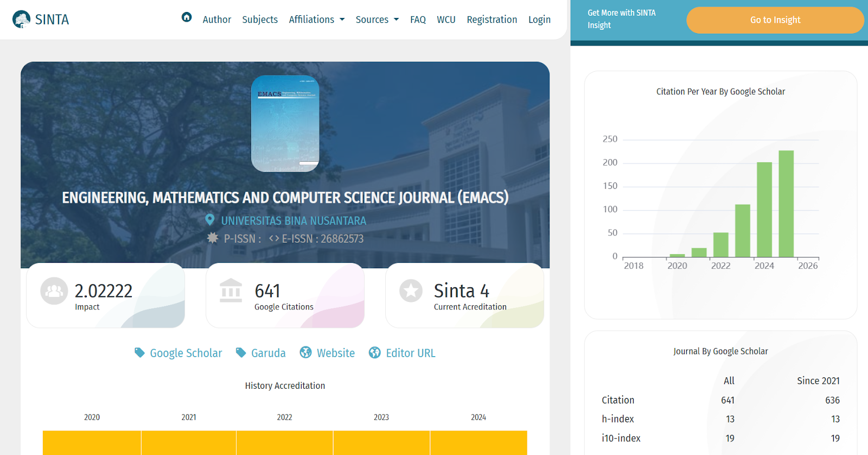Click the 2024 yellow accreditation history bar
This screenshot has width=868, height=455.
click(479, 443)
